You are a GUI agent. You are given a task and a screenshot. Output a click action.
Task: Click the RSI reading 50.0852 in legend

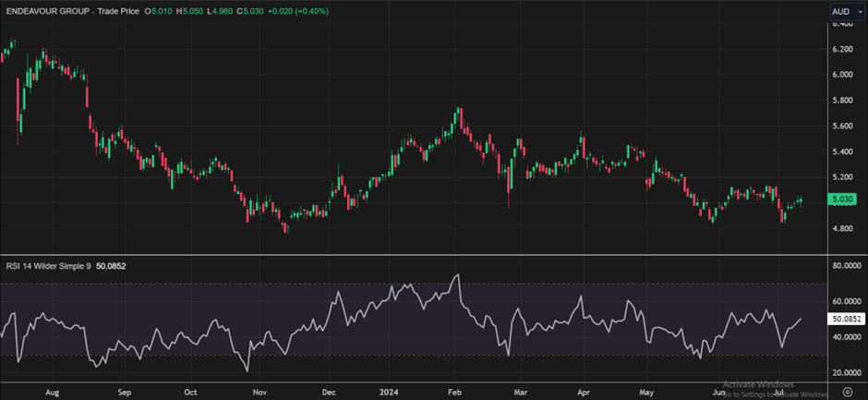[x=111, y=266]
